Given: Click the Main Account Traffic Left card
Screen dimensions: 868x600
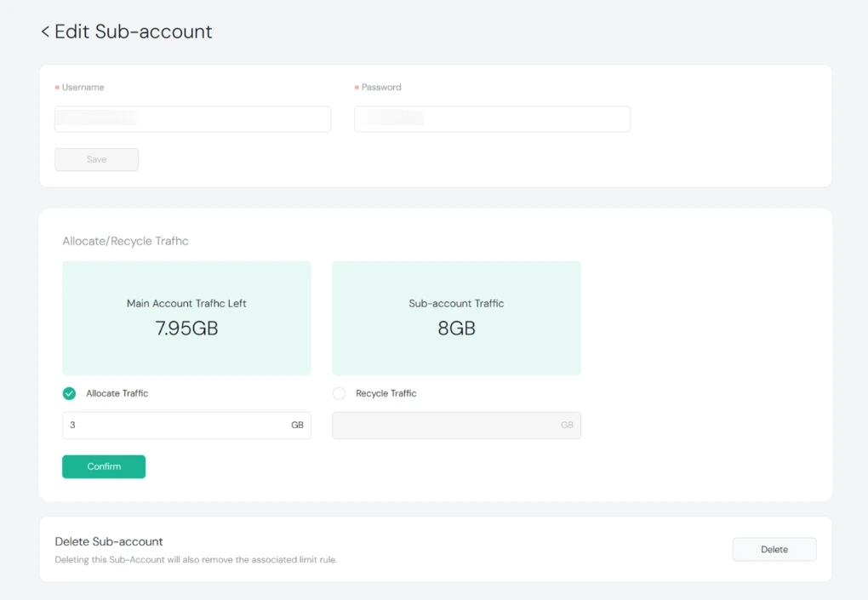Looking at the screenshot, I should [x=186, y=317].
